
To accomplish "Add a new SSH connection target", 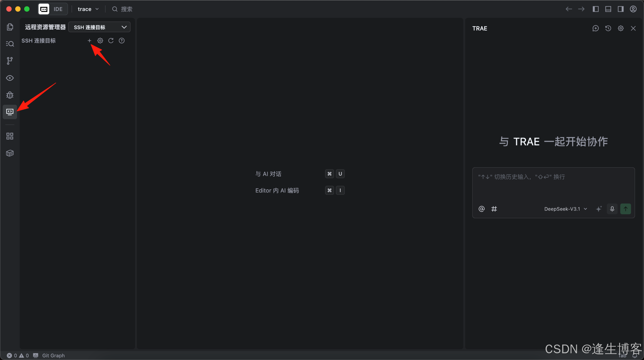I will tap(90, 41).
